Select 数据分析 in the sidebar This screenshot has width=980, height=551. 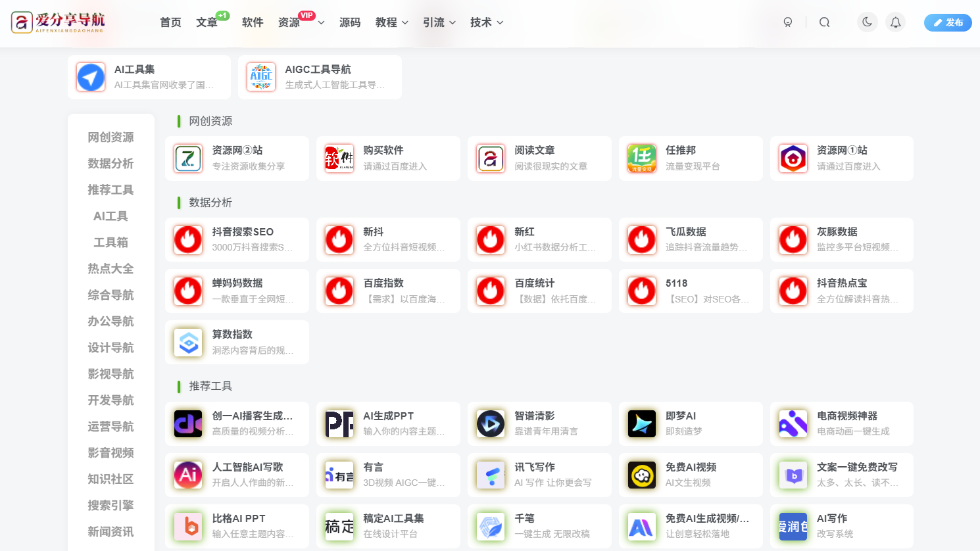pos(110,164)
